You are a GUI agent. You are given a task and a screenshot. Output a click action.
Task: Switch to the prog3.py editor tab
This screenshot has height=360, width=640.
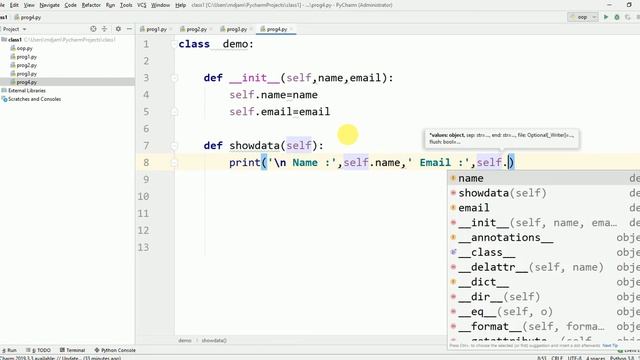pyautogui.click(x=236, y=29)
